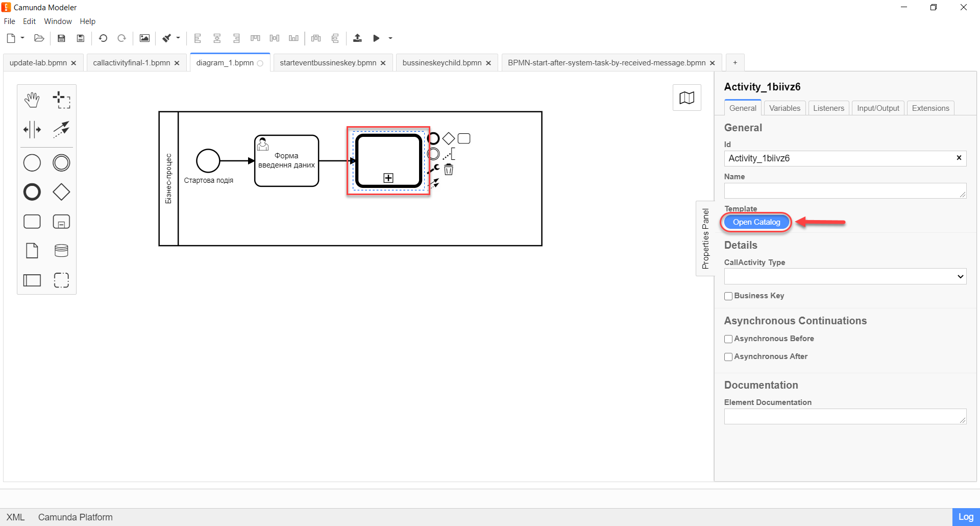Image resolution: width=980 pixels, height=526 pixels.
Task: Switch to Variables properties tab
Action: pyautogui.click(x=785, y=108)
